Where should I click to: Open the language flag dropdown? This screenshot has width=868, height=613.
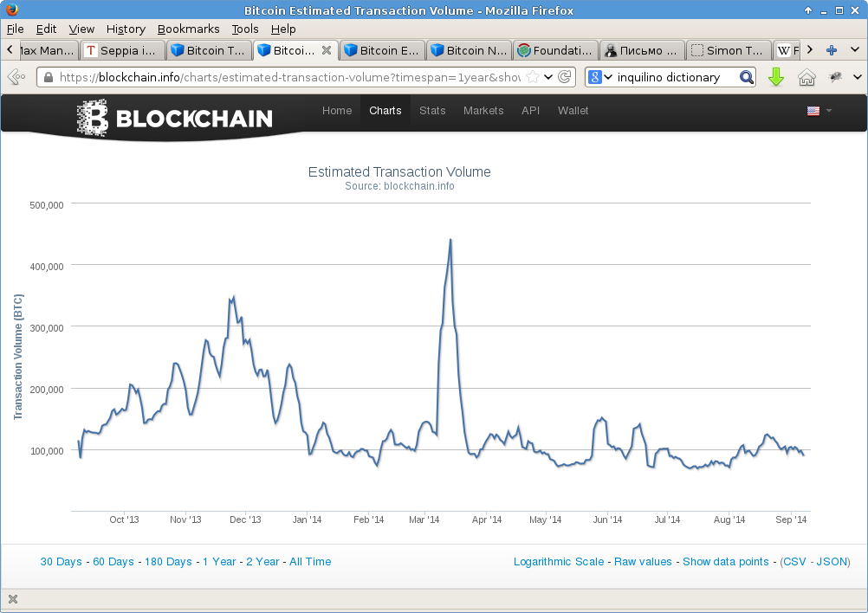point(819,111)
